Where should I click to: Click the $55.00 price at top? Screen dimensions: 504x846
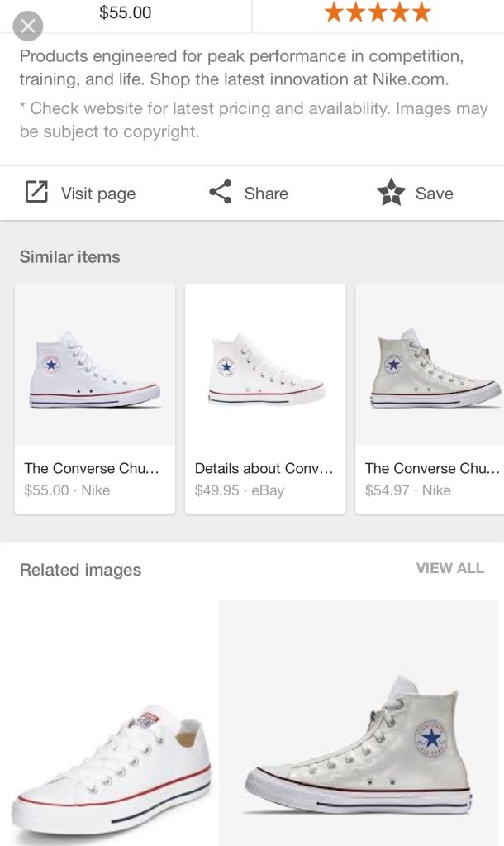(126, 12)
